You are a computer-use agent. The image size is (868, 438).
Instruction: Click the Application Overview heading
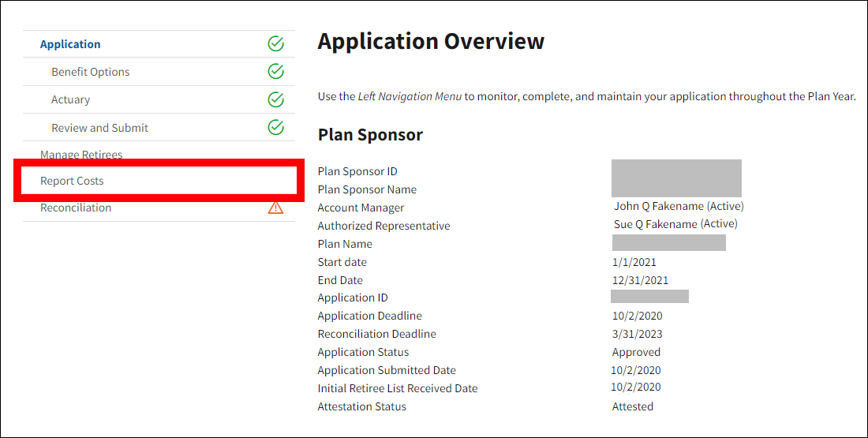coord(431,41)
